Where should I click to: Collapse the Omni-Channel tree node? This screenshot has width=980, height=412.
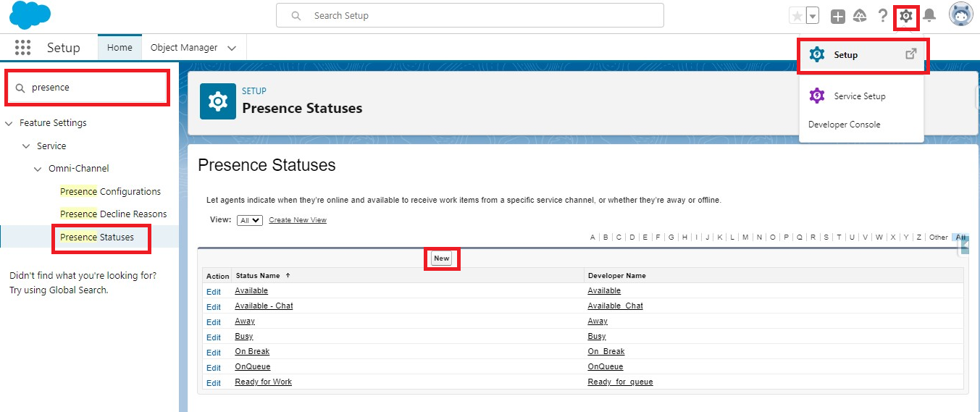[x=38, y=169]
